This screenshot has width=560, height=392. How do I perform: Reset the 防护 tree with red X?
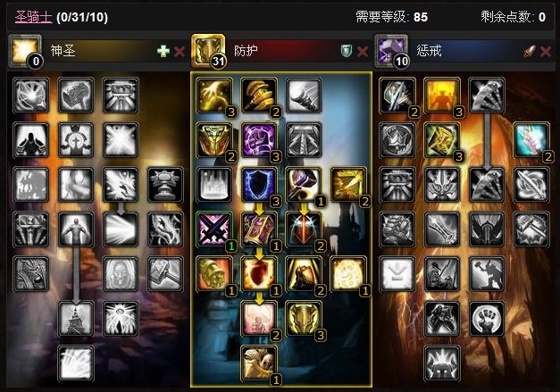363,52
